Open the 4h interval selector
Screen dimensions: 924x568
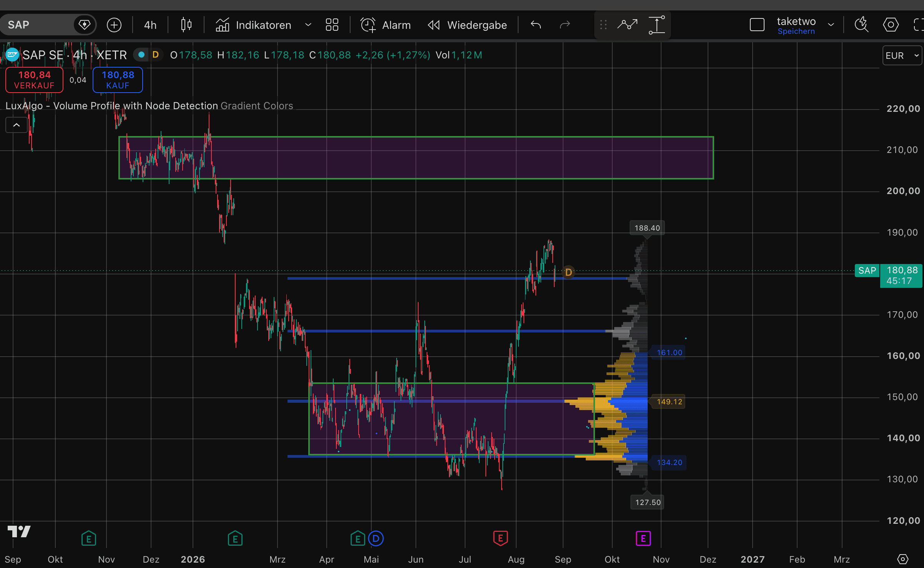tap(150, 25)
